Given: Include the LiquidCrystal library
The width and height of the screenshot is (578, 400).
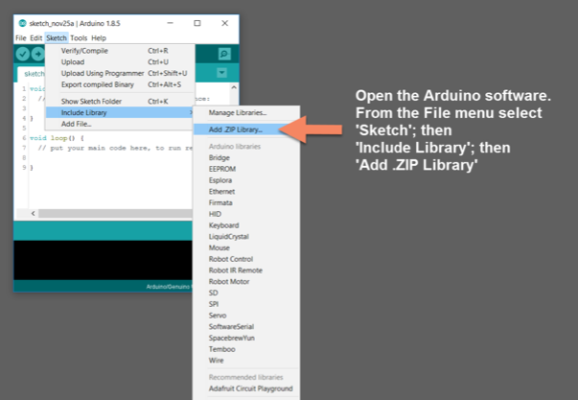Looking at the screenshot, I should point(246,236).
